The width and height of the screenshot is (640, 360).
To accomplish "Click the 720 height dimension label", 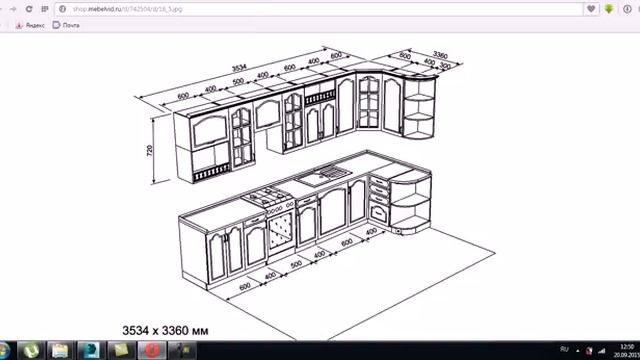I will click(150, 151).
